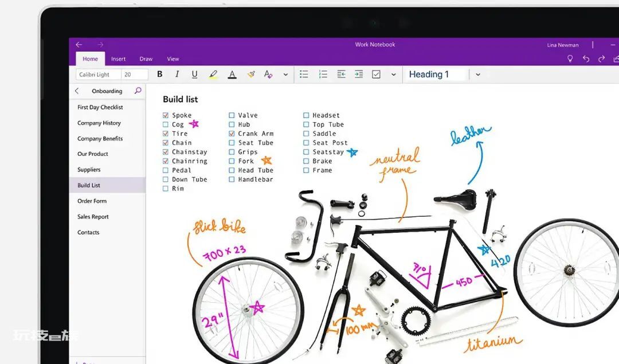Insert a bulleted list
This screenshot has height=364, width=619.
tap(304, 74)
